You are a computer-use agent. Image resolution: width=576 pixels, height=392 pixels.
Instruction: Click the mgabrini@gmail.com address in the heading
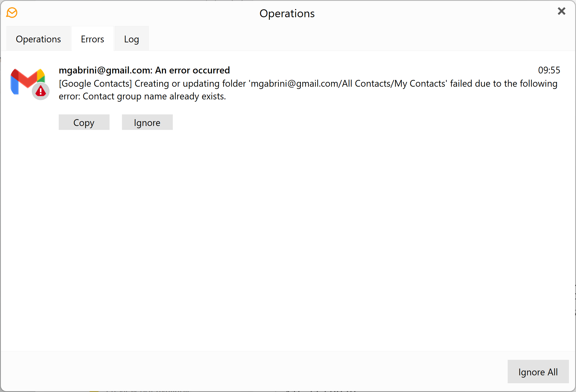coord(104,70)
